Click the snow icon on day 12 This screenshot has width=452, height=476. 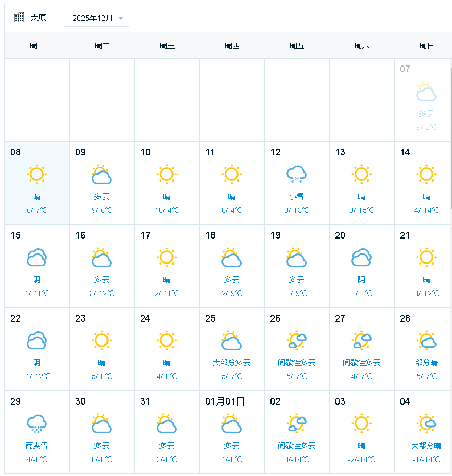(296, 174)
